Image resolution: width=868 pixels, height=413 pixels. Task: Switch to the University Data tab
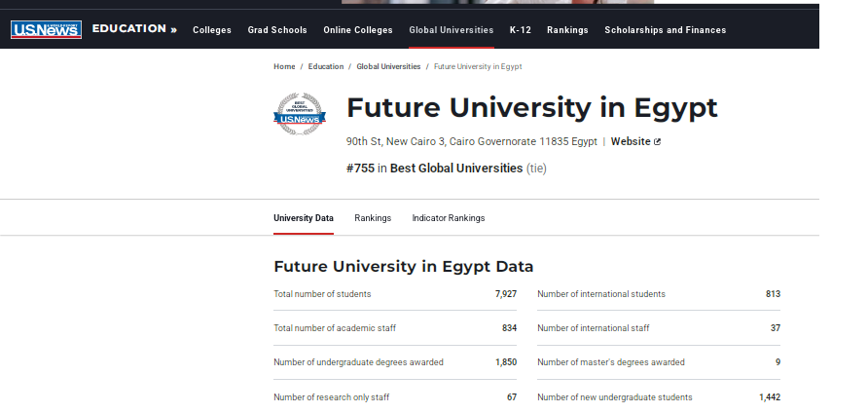coord(304,218)
